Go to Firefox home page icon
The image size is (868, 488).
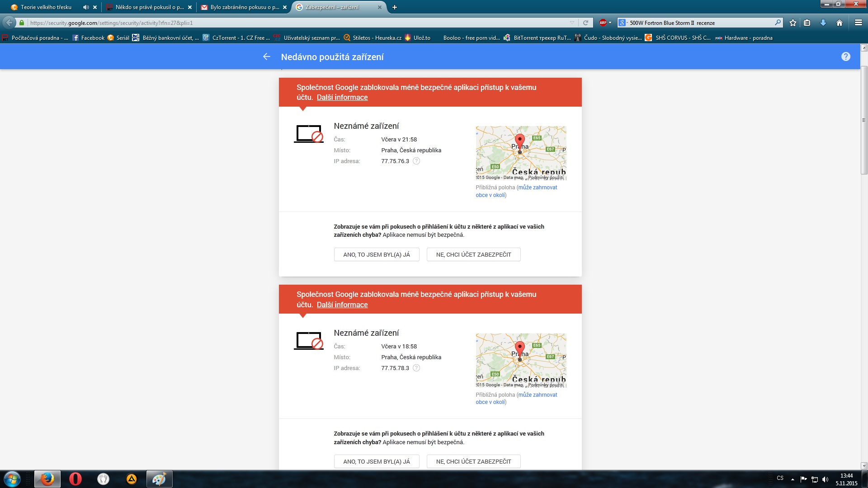point(840,23)
